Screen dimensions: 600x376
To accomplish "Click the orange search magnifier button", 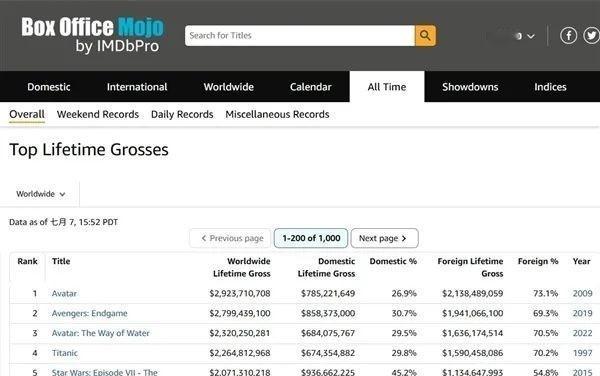I will [x=425, y=36].
